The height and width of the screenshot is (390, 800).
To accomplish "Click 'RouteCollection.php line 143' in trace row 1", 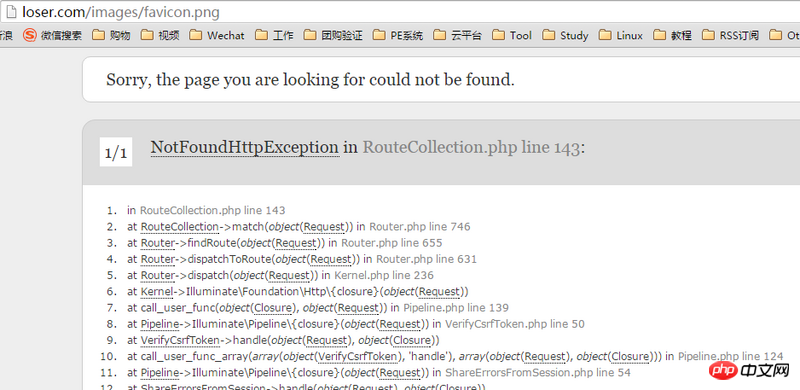I will tap(213, 210).
